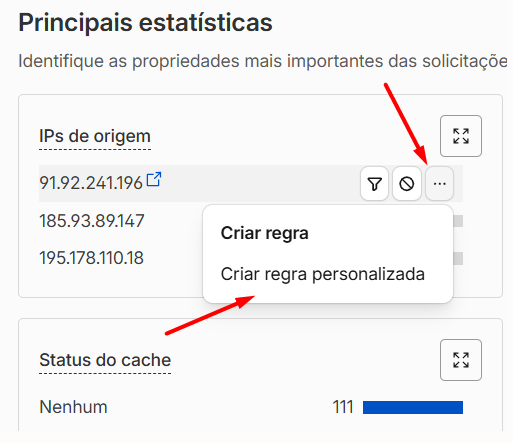Viewport: 513px width, 443px height.
Task: Click the Nenhum cache status label
Action: tap(73, 407)
